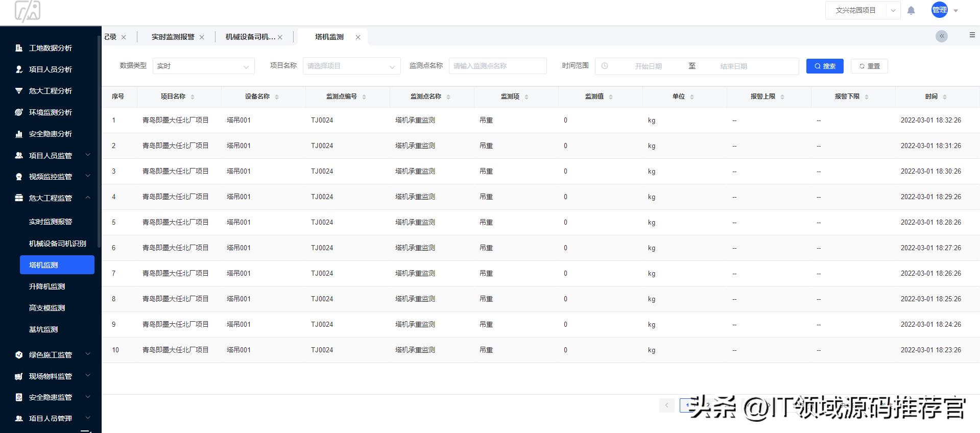This screenshot has height=433, width=980.
Task: Click TJ0024 in row 10
Action: point(322,350)
